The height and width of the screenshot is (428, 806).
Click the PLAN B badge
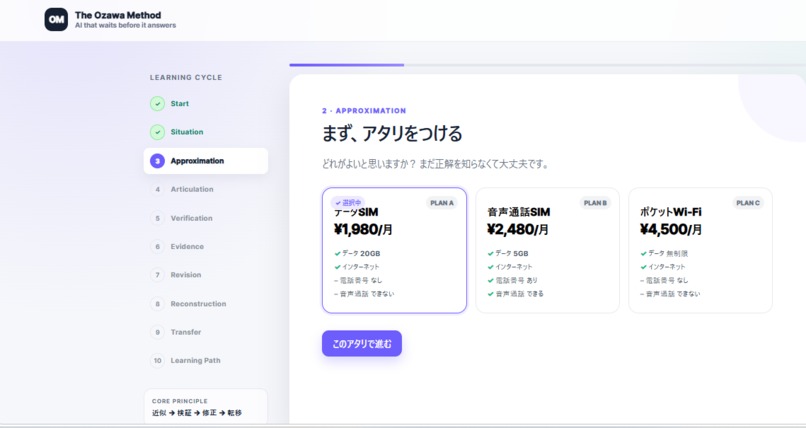(595, 203)
